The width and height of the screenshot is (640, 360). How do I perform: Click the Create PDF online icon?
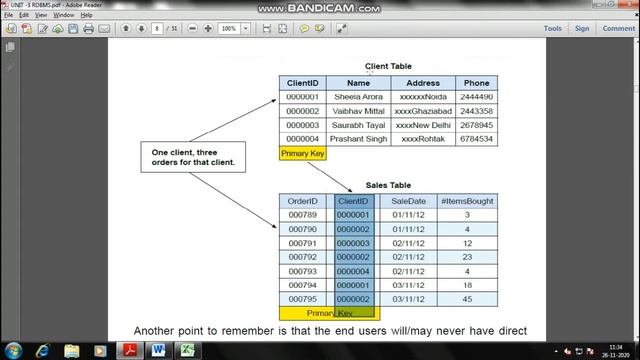(x=27, y=29)
